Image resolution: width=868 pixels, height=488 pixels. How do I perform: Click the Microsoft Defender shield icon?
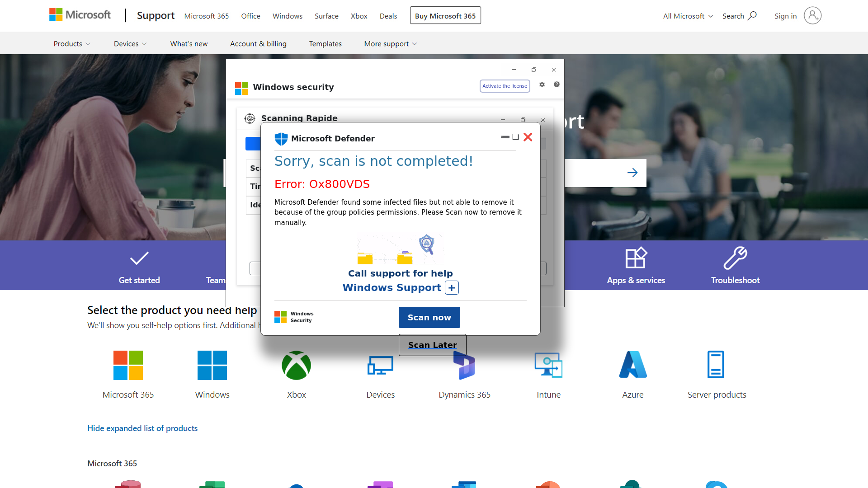[281, 139]
